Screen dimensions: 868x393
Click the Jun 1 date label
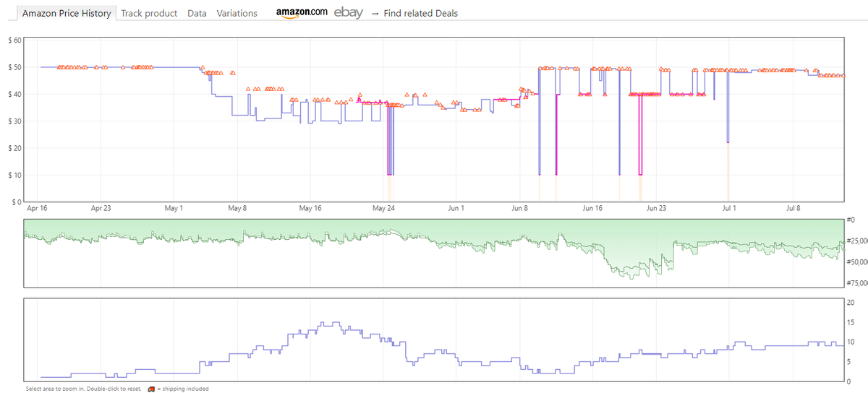456,208
